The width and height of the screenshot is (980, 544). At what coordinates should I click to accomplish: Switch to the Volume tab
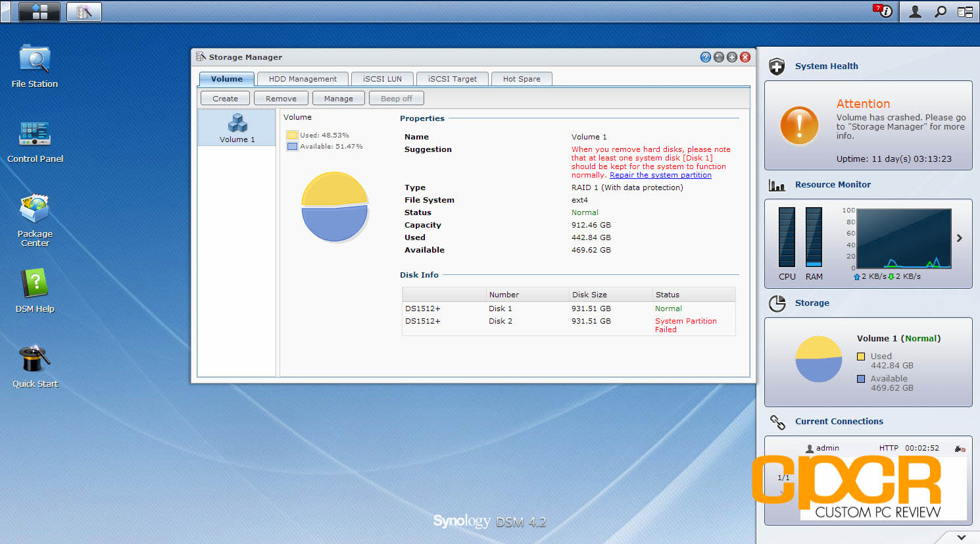pos(226,79)
